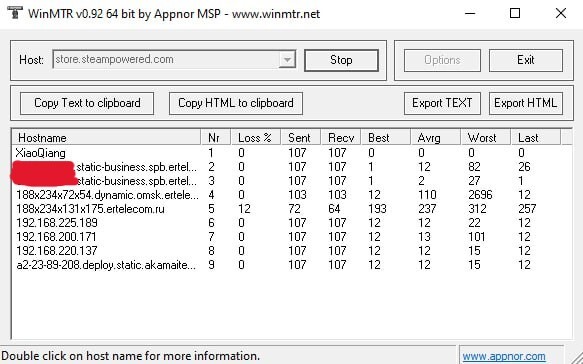Select host 192.168.220.137

[x=57, y=251]
